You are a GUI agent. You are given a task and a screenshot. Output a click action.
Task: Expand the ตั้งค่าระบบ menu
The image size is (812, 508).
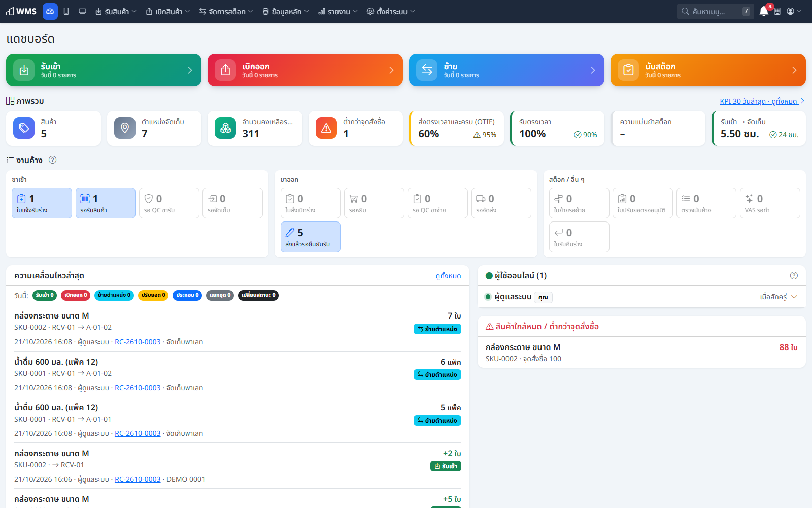tap(391, 11)
